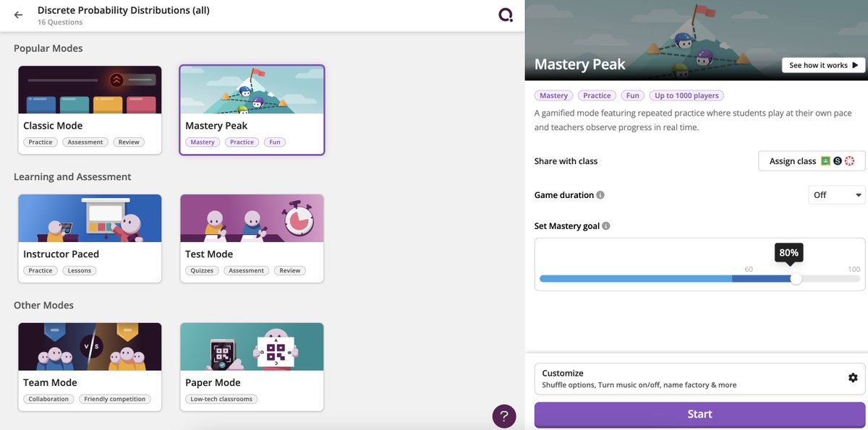
Task: Click the Assessment tag under Classic Mode
Action: 85,142
